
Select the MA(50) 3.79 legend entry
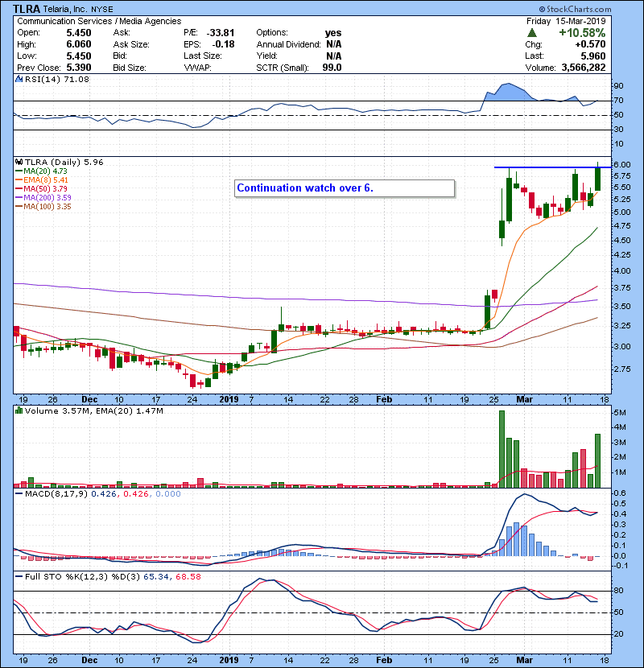pyautogui.click(x=41, y=188)
